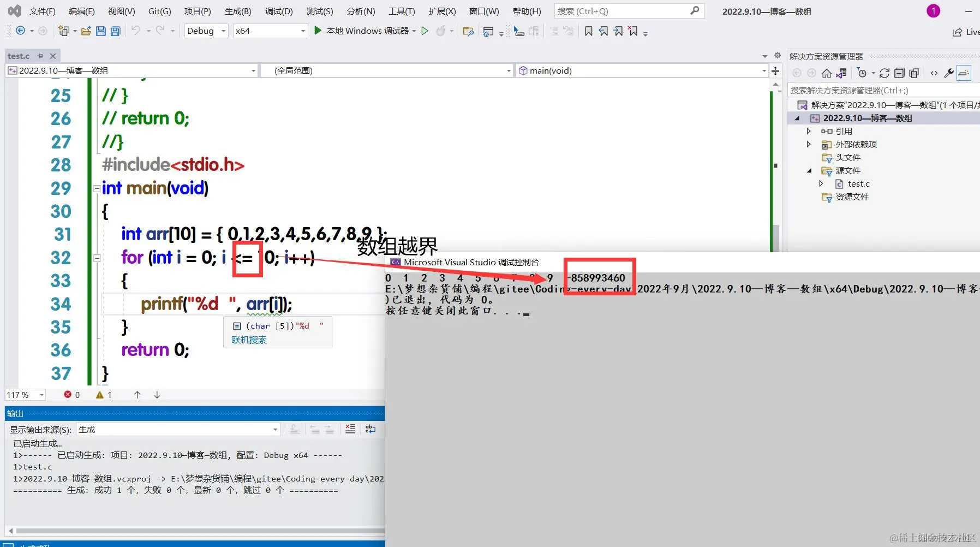Click the error count indicator showing 0
This screenshot has width=980, height=547.
coord(72,395)
